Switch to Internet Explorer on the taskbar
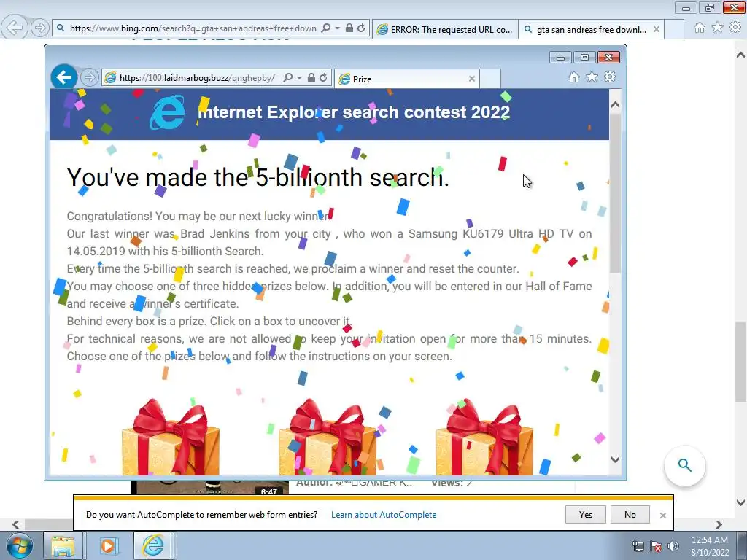 point(152,545)
